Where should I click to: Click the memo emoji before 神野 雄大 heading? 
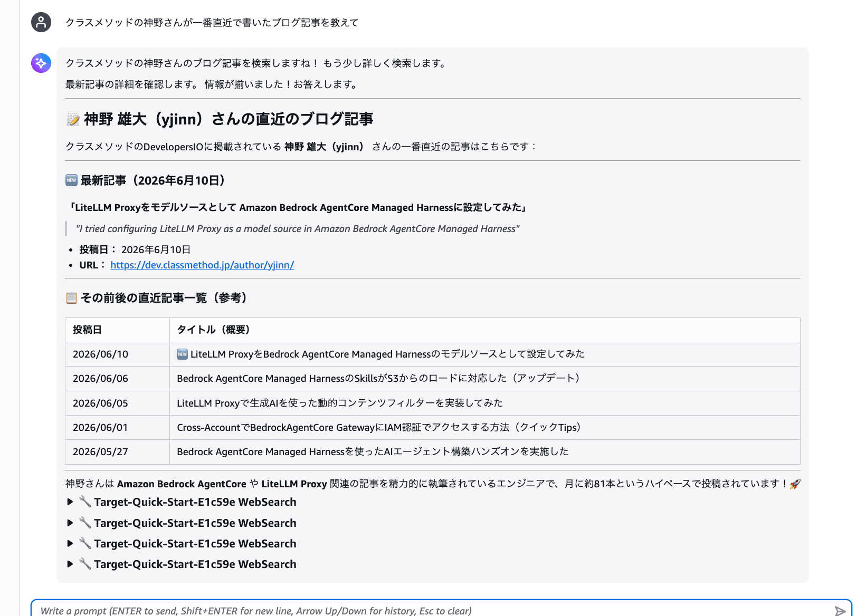(x=73, y=120)
